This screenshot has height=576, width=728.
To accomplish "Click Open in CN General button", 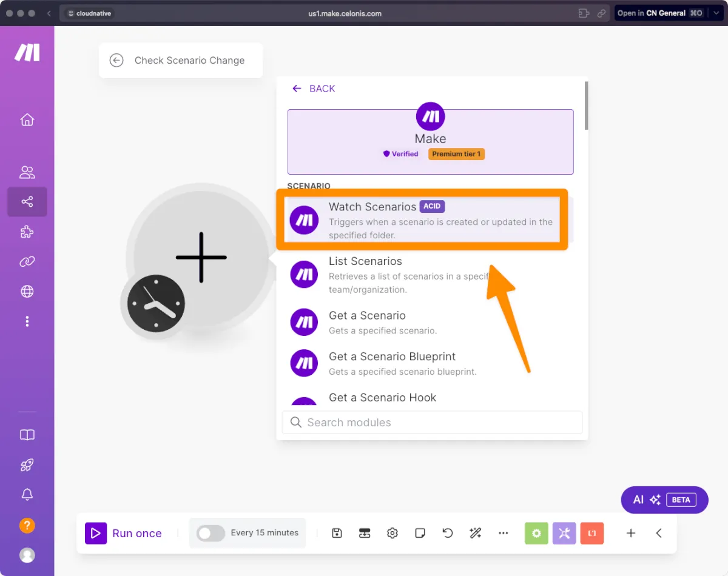I will (x=660, y=13).
